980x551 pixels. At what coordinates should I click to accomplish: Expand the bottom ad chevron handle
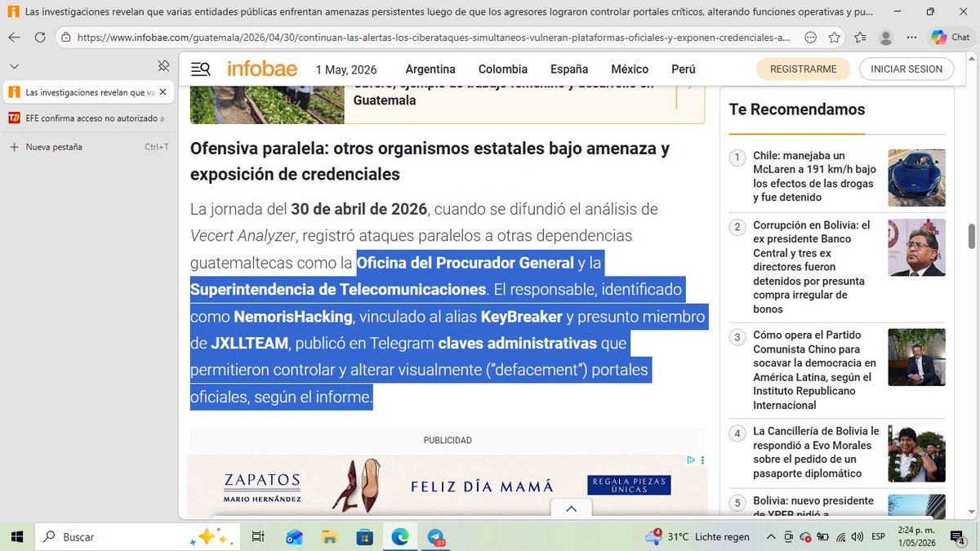(x=572, y=509)
